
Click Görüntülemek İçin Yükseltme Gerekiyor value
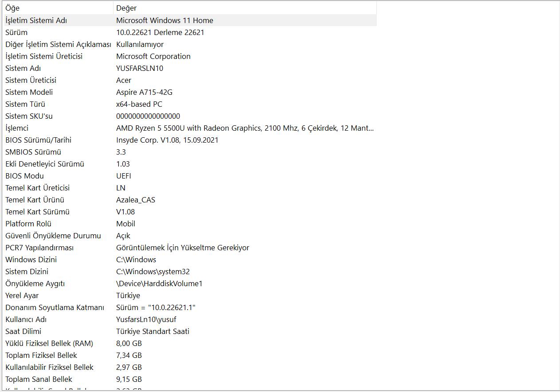click(x=183, y=248)
